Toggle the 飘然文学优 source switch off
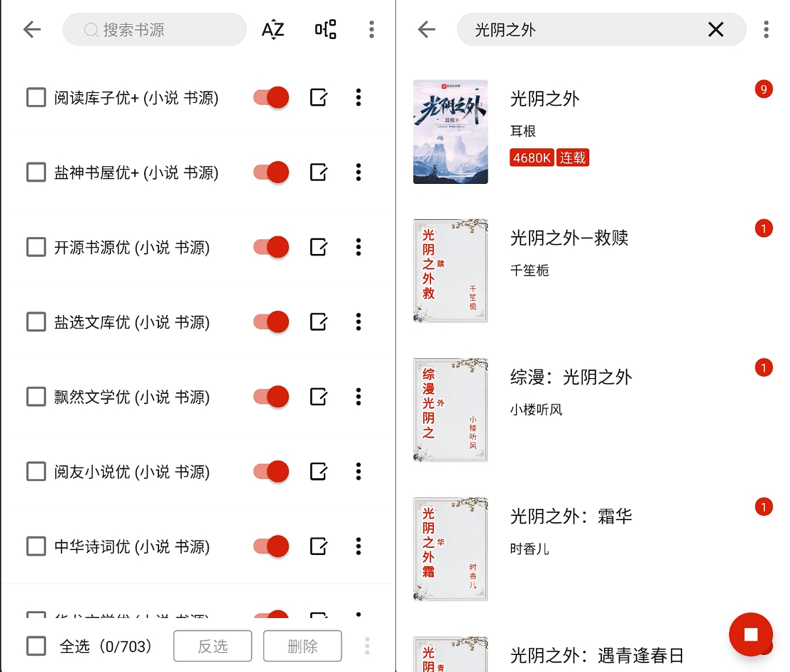The image size is (790, 672). tap(270, 397)
